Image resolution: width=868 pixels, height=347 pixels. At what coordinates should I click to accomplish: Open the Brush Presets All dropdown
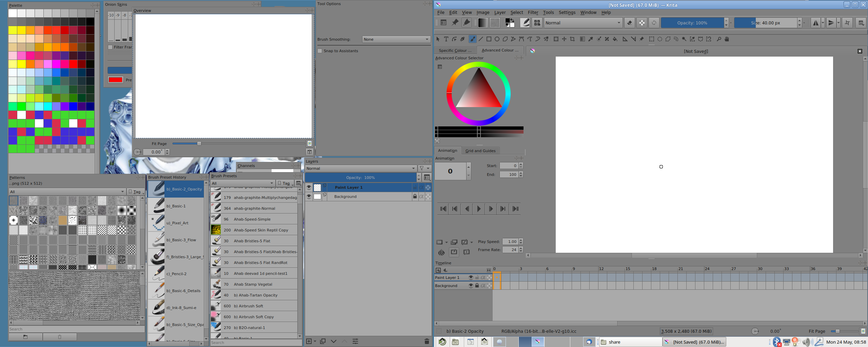click(242, 183)
